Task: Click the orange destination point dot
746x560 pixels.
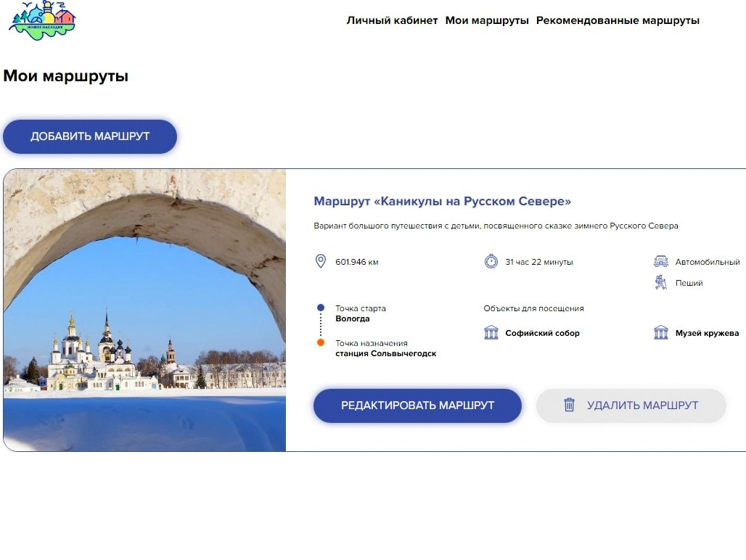Action: point(321,342)
